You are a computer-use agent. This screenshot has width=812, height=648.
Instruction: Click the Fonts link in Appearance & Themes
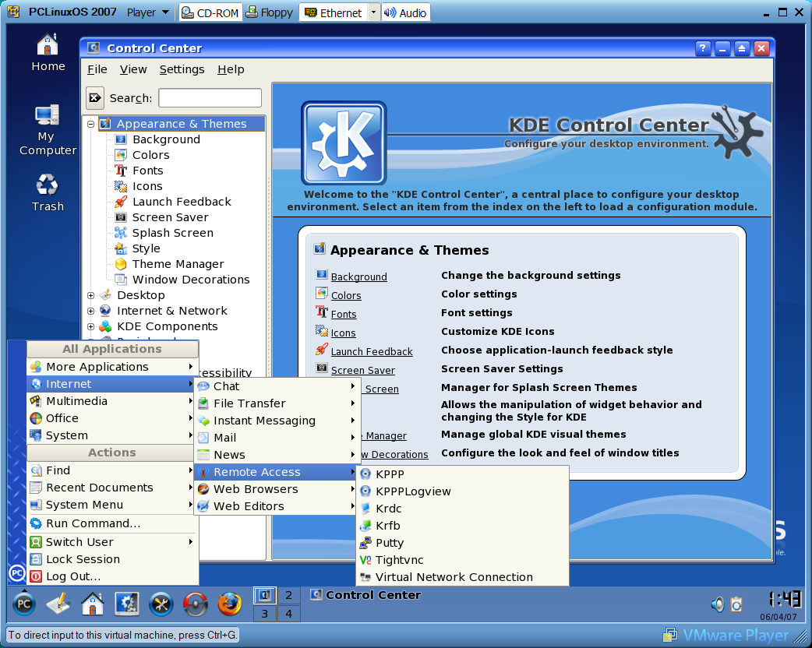click(x=344, y=314)
